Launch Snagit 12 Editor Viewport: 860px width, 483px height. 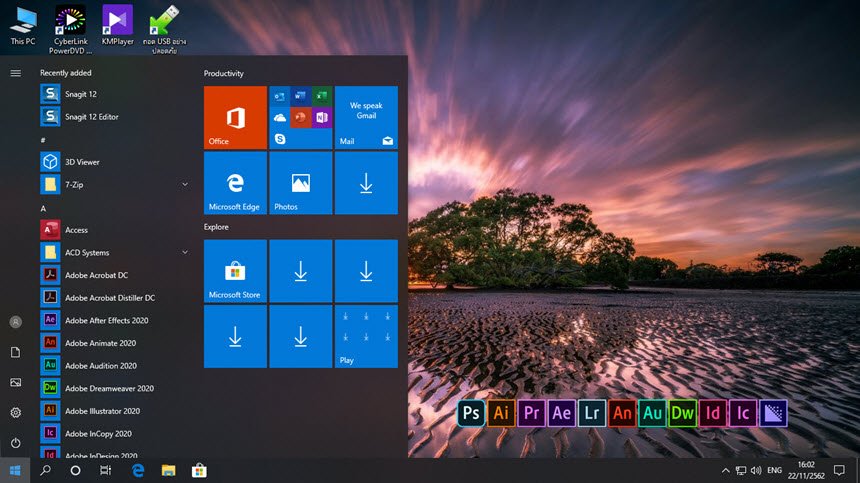point(114,117)
